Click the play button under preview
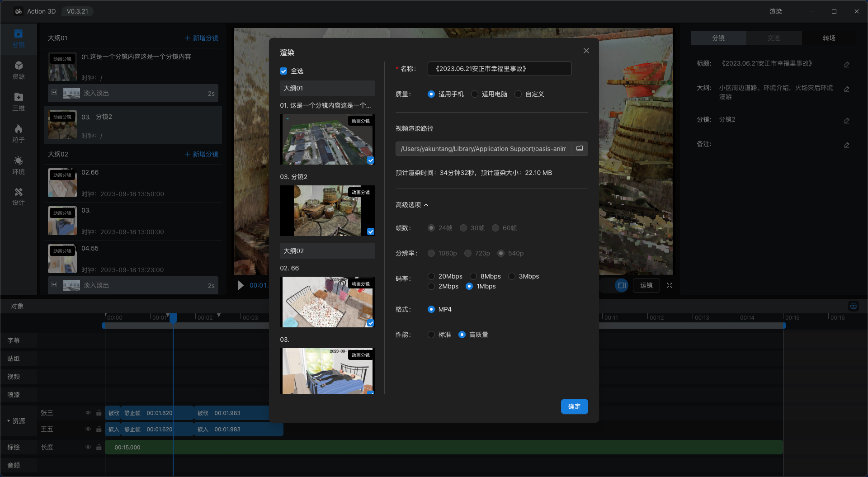This screenshot has height=477, width=868. (x=241, y=285)
